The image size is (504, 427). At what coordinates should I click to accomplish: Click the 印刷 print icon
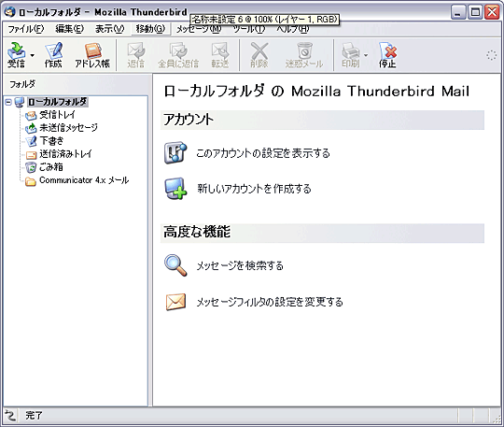(350, 55)
